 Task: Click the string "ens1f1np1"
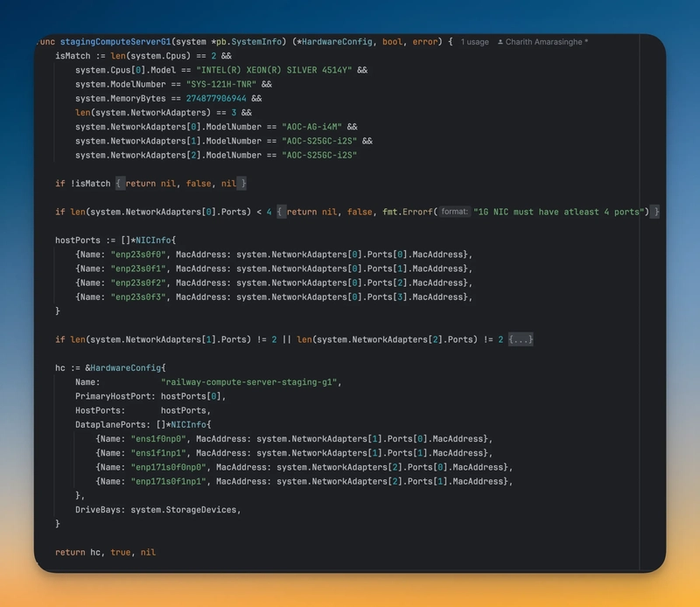point(158,453)
